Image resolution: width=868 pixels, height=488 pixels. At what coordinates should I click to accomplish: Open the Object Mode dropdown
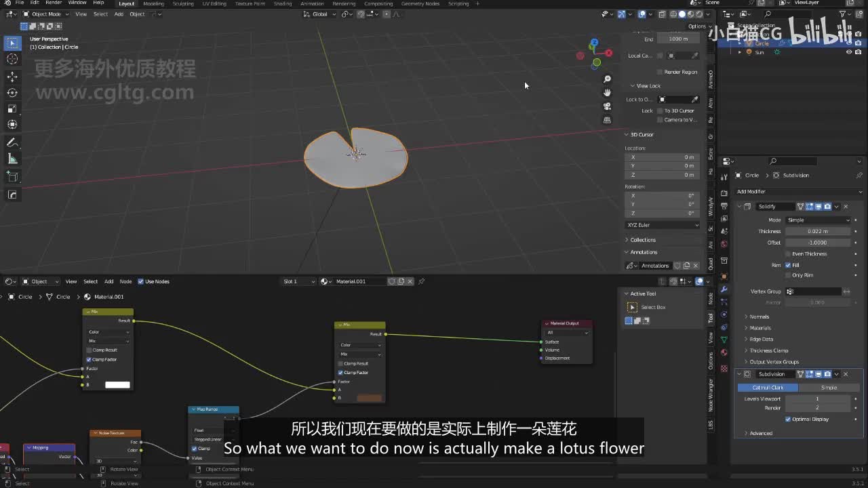pyautogui.click(x=46, y=14)
